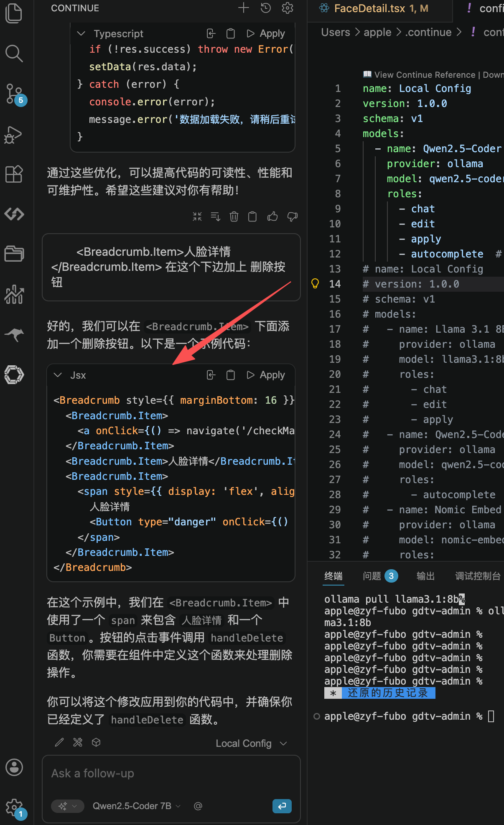Click the tools icon above chat input
Screen dimensions: 504x825
(x=78, y=742)
